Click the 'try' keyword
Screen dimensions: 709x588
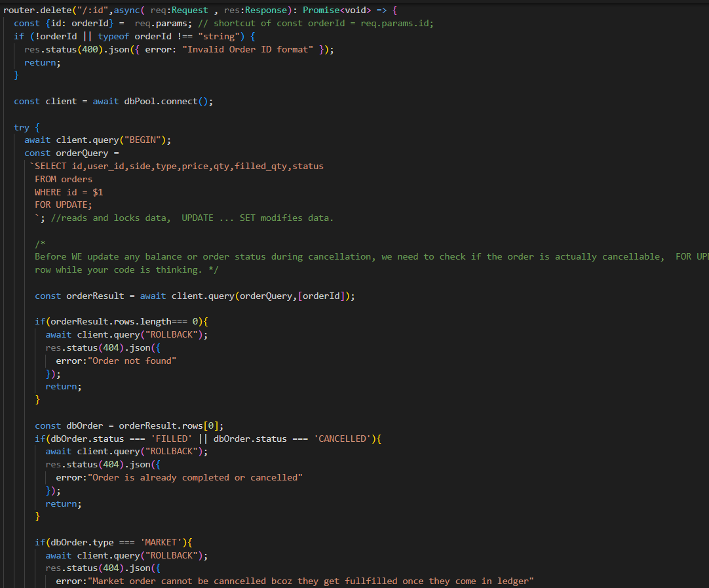click(21, 128)
